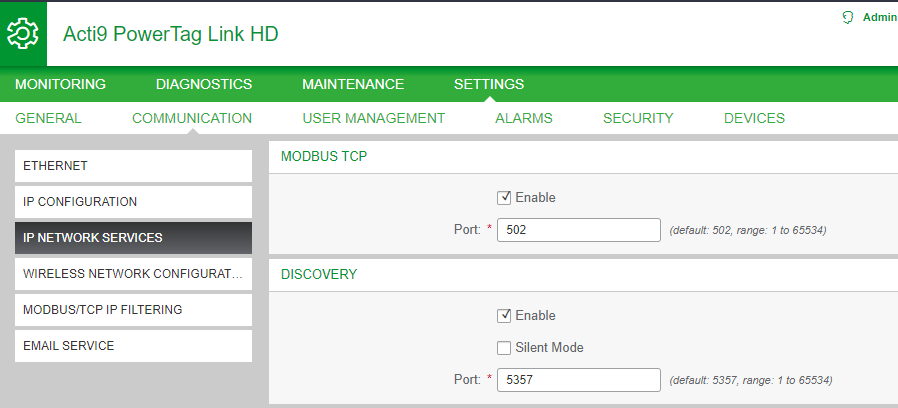Switch to the GENERAL tab
Viewport: 898px width, 408px height.
point(48,118)
